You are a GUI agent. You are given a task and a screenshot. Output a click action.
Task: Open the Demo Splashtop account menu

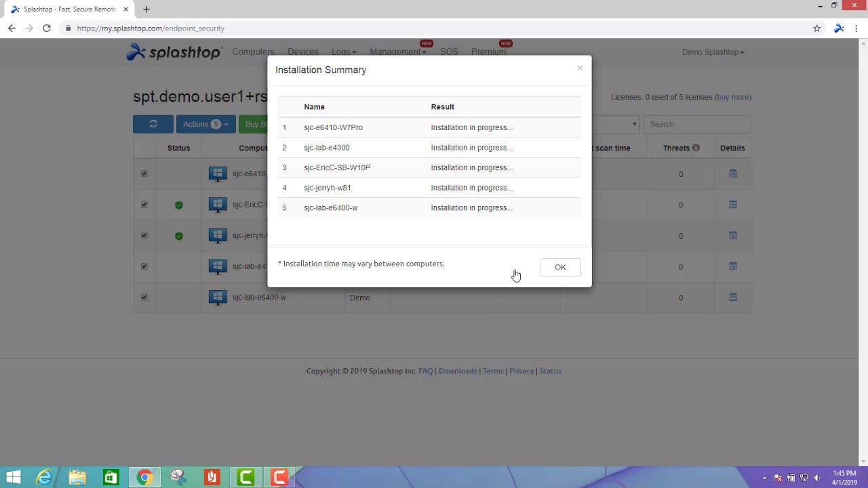(713, 52)
